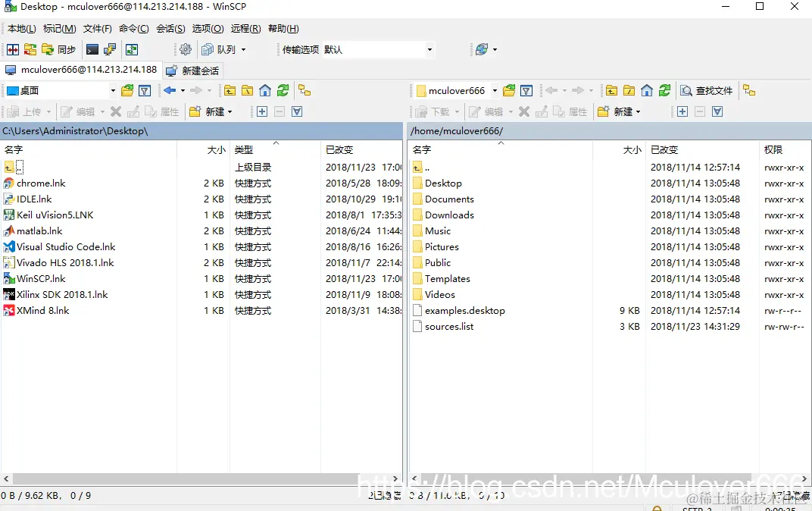Image resolution: width=812 pixels, height=511 pixels.
Task: Select the remote Downloads folder
Action: pos(449,215)
